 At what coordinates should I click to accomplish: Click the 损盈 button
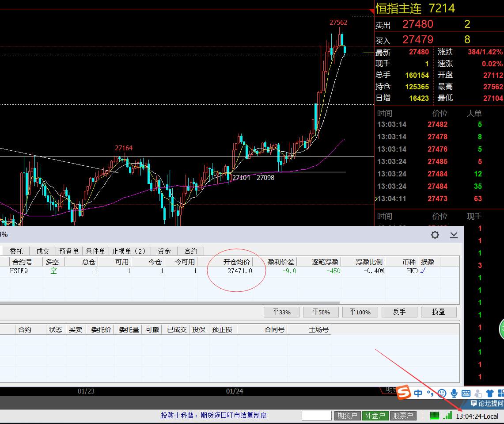pyautogui.click(x=439, y=312)
